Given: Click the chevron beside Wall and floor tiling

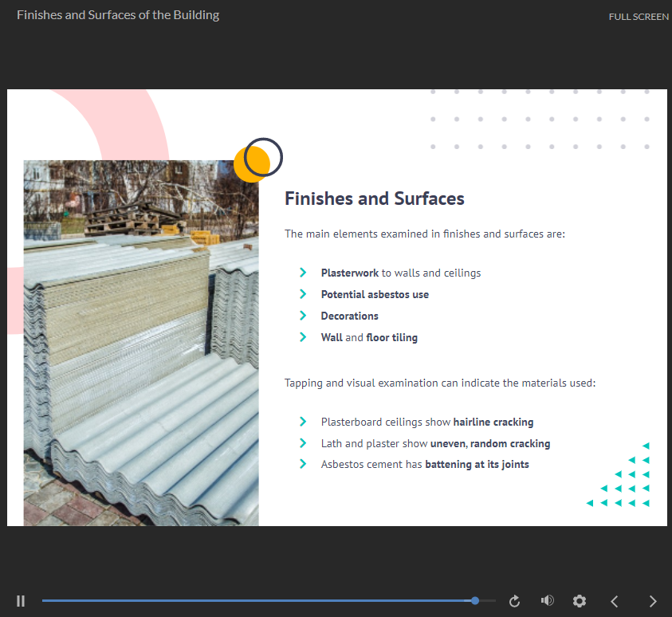Looking at the screenshot, I should (x=303, y=337).
